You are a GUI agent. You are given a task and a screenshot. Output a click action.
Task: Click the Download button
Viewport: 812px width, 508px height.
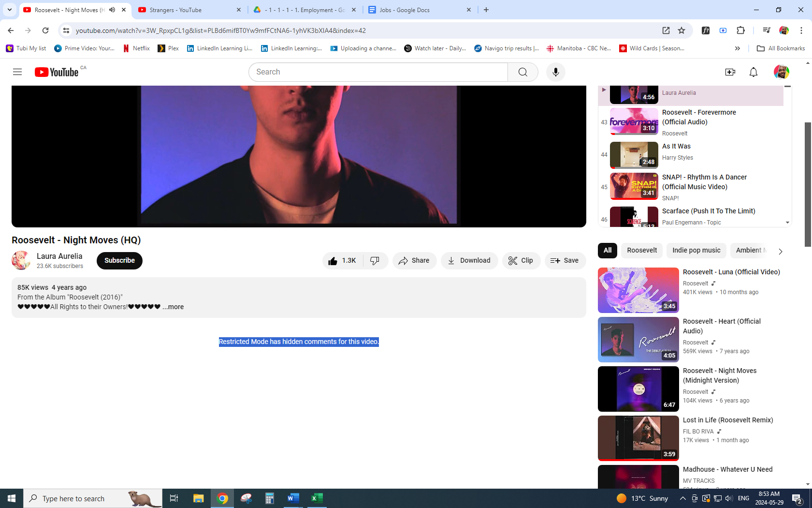(x=469, y=261)
